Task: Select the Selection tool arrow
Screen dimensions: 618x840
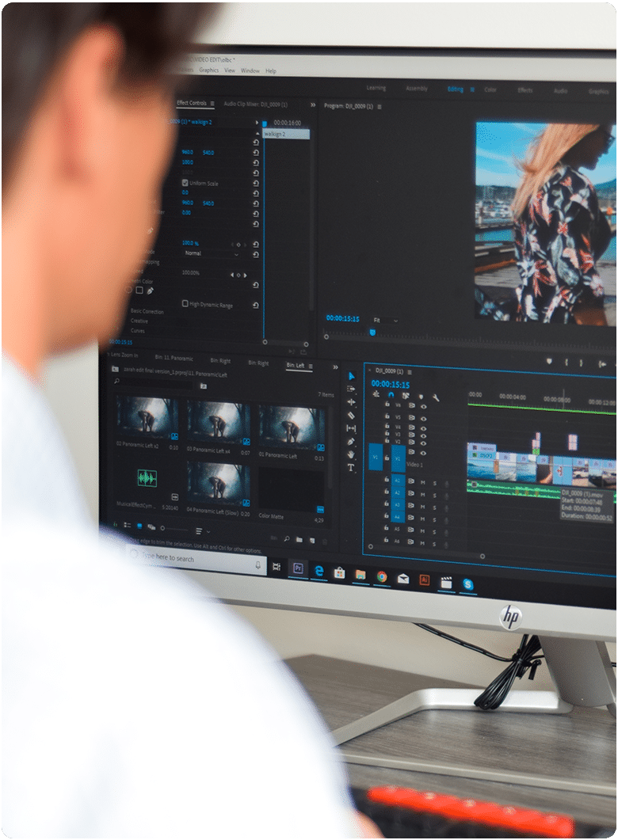Action: [351, 377]
